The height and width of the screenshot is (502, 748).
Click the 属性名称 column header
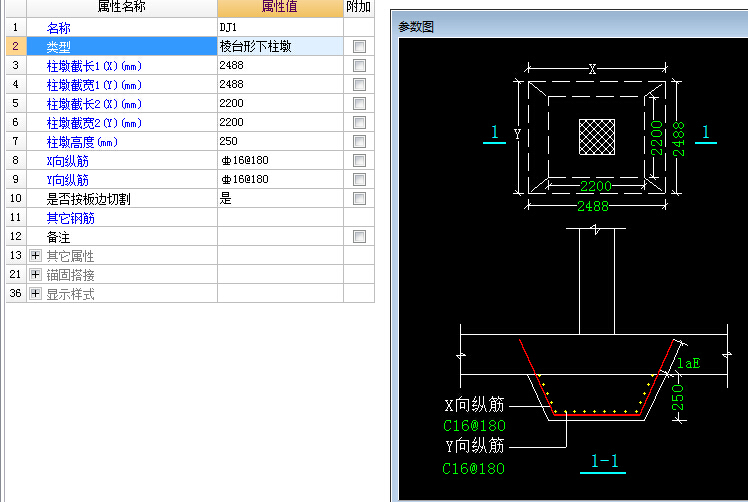122,8
